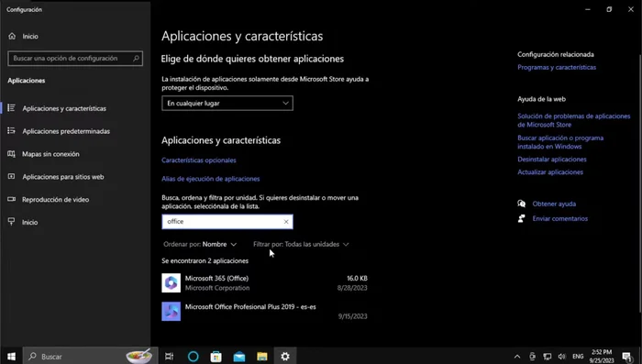
Task: Click the Enviar comentarios person icon
Action: pos(521,218)
